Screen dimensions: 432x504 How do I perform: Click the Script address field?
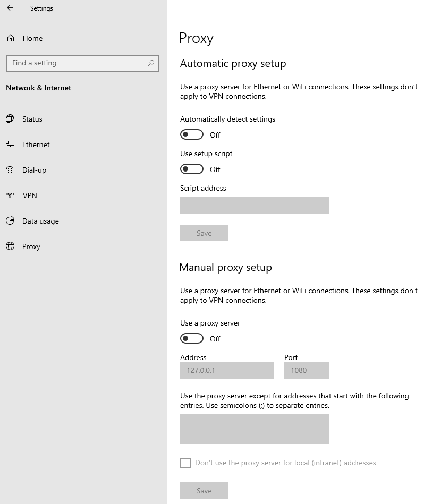click(x=255, y=206)
